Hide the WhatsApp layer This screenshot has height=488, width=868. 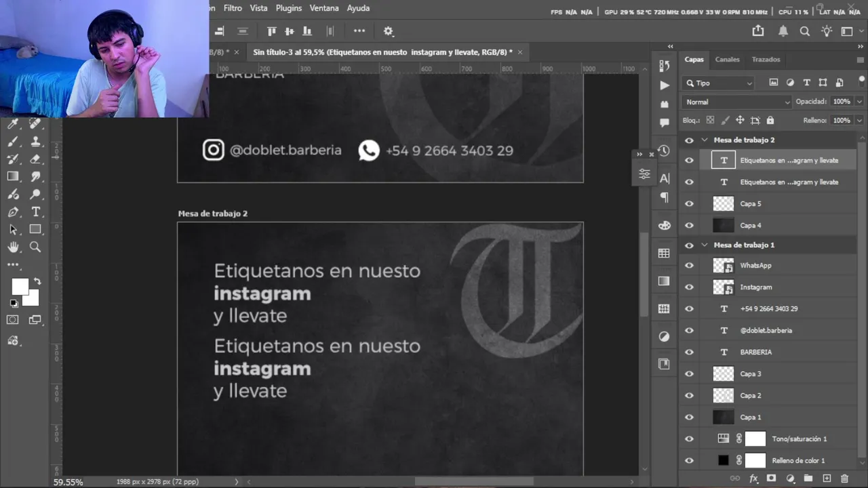689,266
